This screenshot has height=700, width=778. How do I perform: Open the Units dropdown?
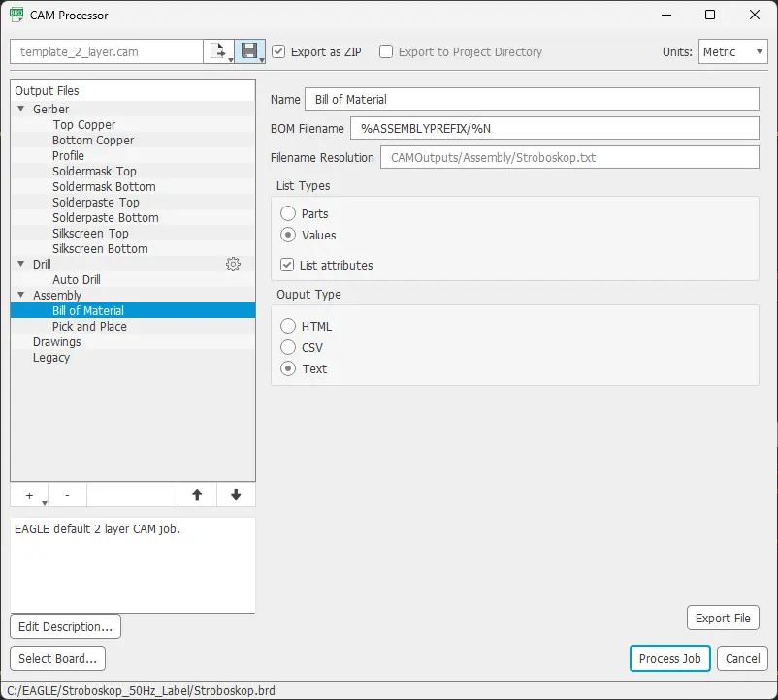tap(732, 52)
